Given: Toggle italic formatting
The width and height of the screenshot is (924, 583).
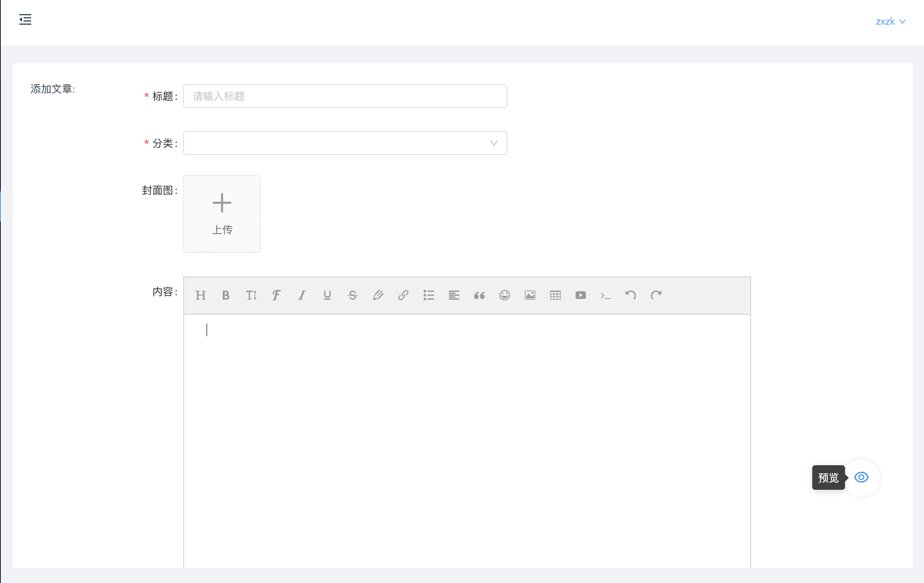Looking at the screenshot, I should pos(302,295).
